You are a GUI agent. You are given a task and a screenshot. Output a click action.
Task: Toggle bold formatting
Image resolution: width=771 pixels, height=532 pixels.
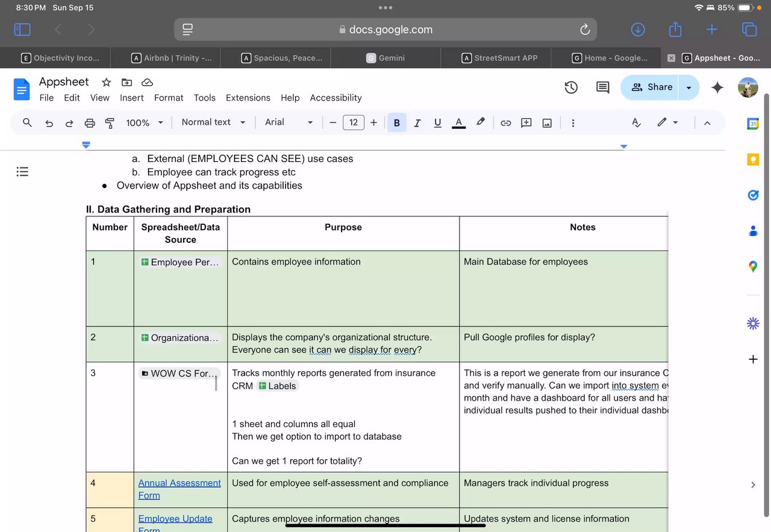tap(396, 123)
